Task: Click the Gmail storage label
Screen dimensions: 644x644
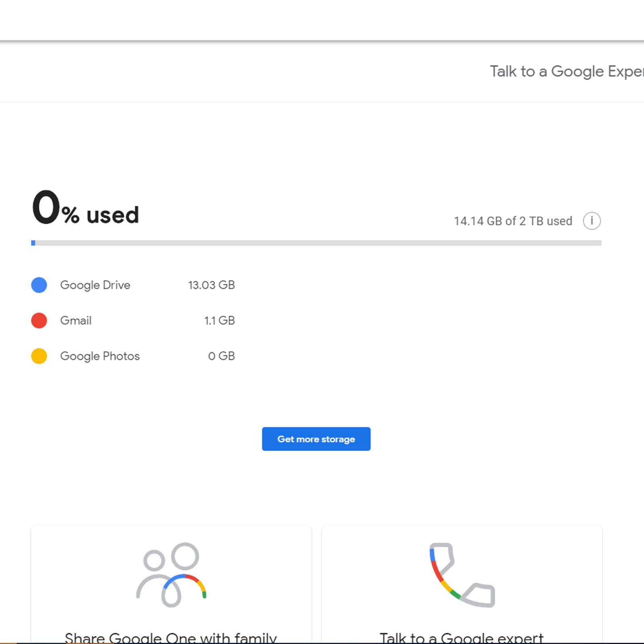Action: (x=76, y=320)
